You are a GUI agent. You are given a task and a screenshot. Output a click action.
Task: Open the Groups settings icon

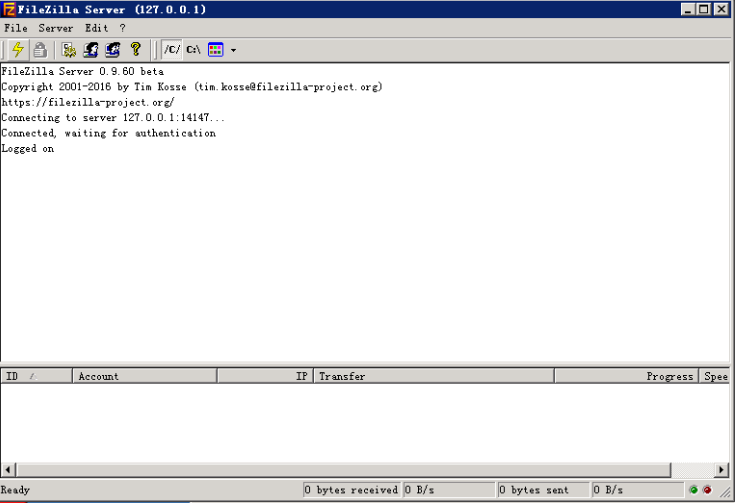113,50
